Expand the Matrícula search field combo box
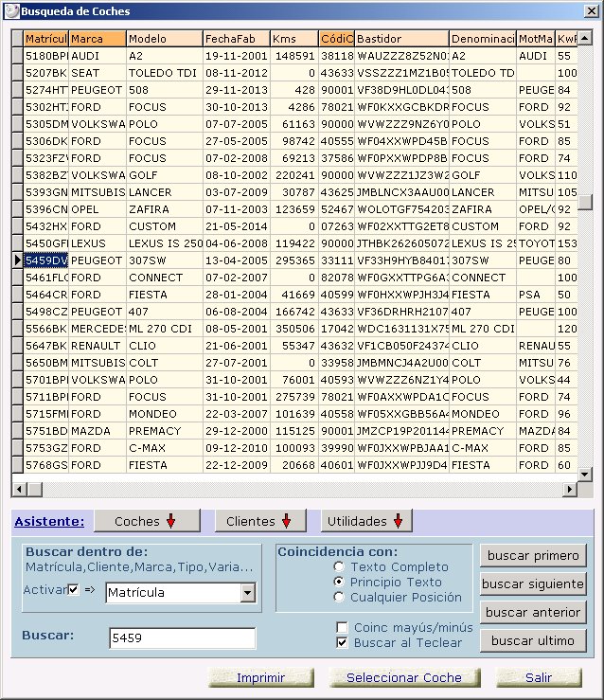The width and height of the screenshot is (604, 700). [248, 593]
